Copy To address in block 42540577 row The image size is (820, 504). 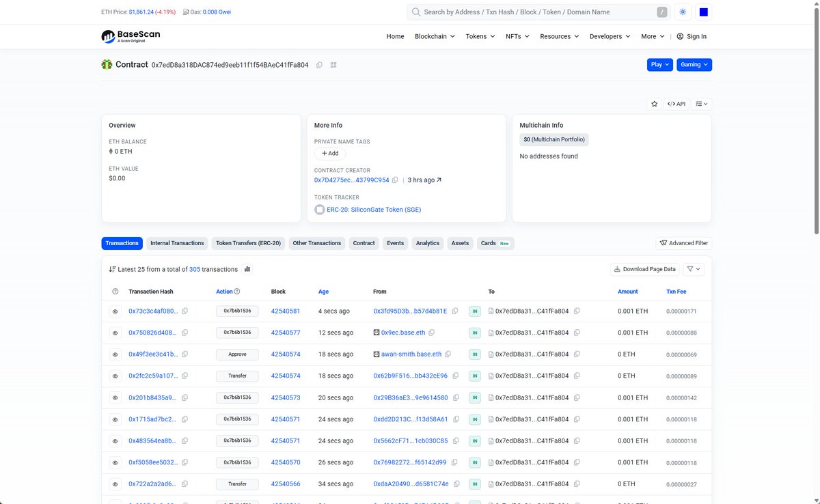[x=577, y=333]
